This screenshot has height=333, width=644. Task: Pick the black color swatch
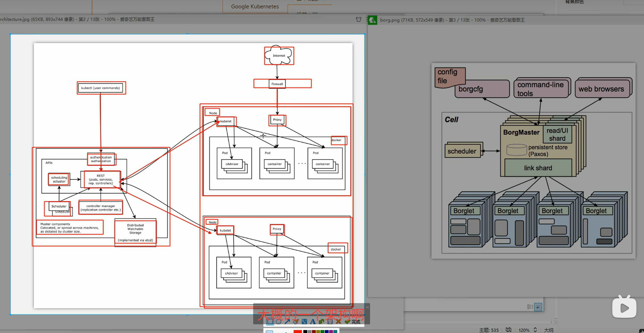pyautogui.click(x=305, y=331)
